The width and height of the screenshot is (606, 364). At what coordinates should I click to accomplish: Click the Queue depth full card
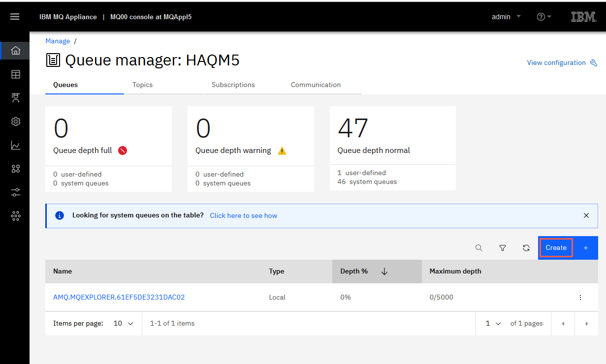[108, 149]
